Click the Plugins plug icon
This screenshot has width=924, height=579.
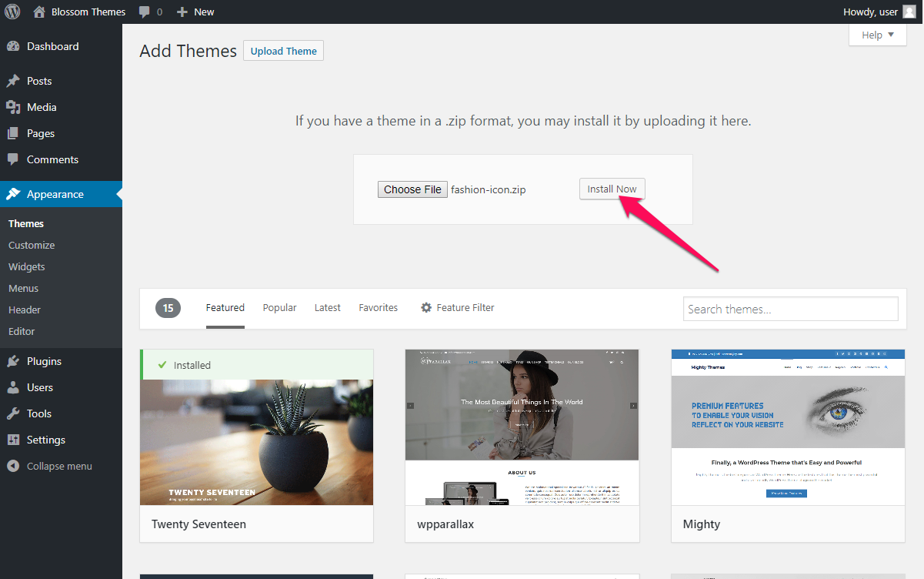13,361
